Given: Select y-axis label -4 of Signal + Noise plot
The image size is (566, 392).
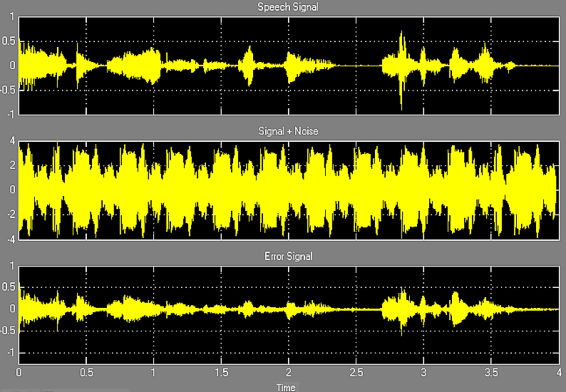Looking at the screenshot, I should coord(11,238).
